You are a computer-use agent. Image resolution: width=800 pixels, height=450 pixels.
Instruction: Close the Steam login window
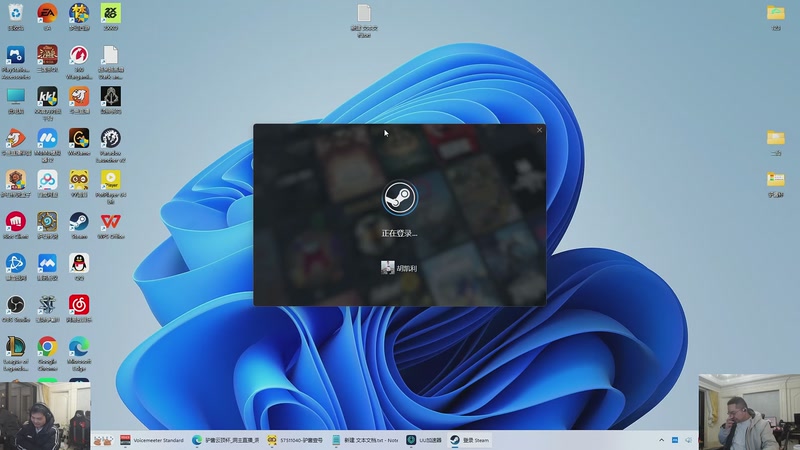click(539, 130)
